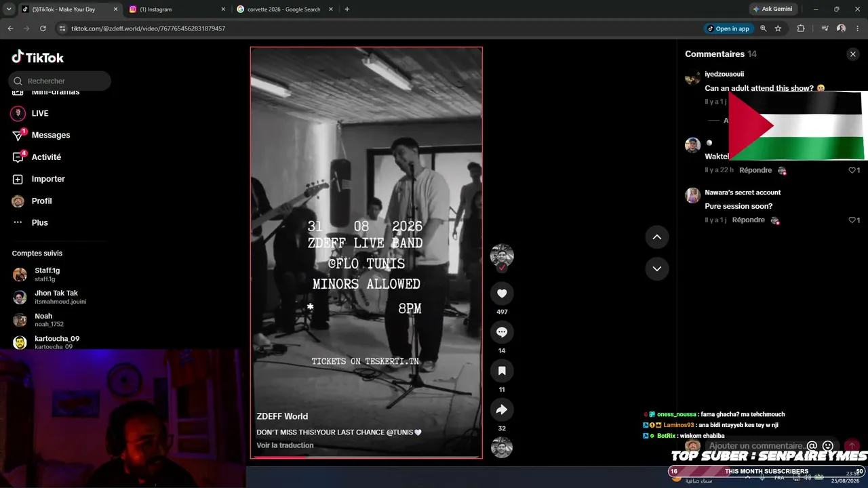Close the Instagram tab

coord(223,9)
